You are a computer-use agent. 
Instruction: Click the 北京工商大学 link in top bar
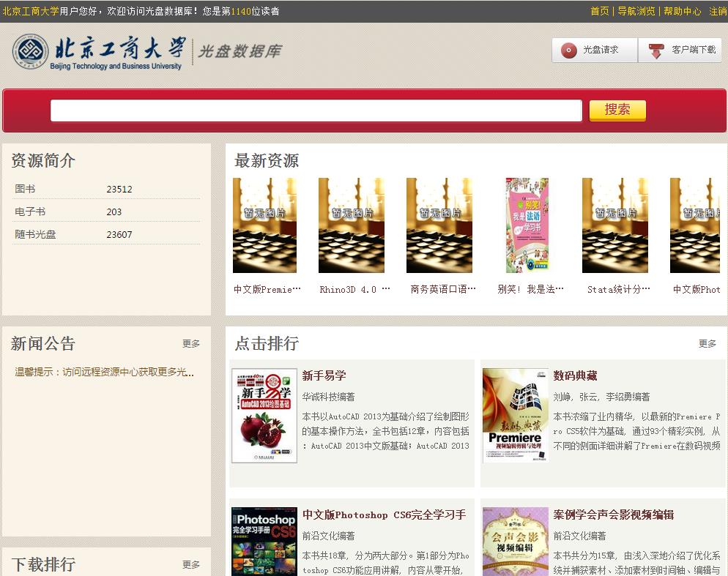[x=31, y=11]
